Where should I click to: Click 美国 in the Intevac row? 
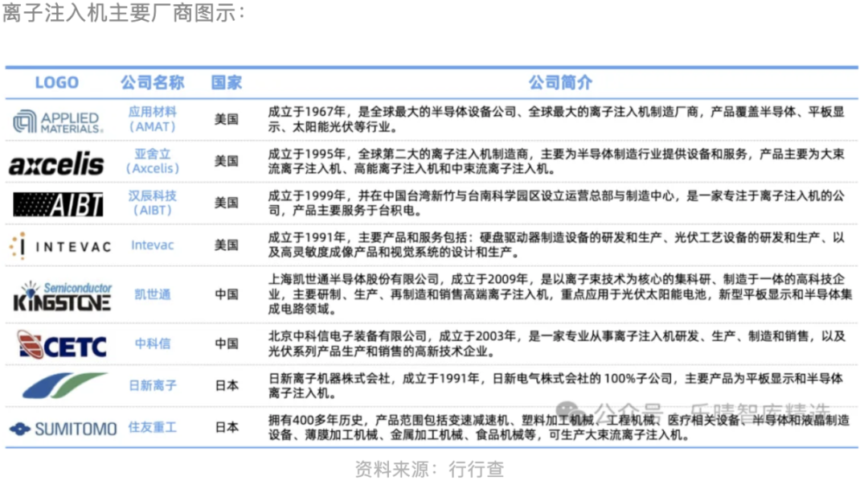click(227, 244)
